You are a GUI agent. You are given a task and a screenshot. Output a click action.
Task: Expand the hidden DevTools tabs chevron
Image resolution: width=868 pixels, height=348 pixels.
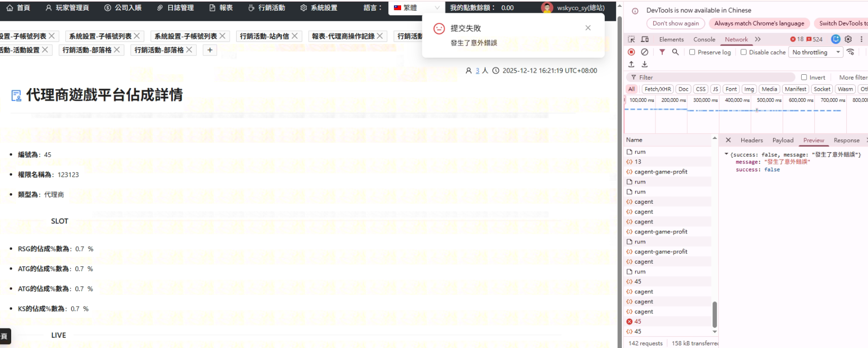coord(758,39)
